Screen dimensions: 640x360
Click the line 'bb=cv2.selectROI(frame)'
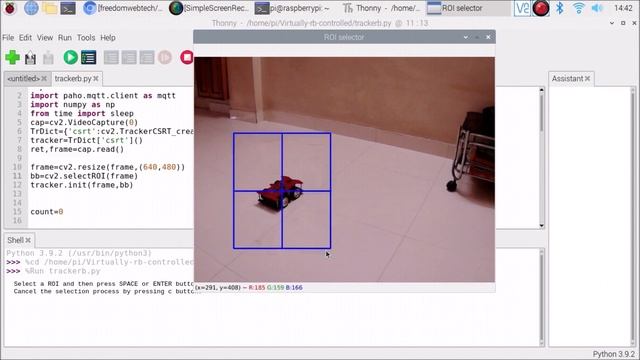(84, 176)
